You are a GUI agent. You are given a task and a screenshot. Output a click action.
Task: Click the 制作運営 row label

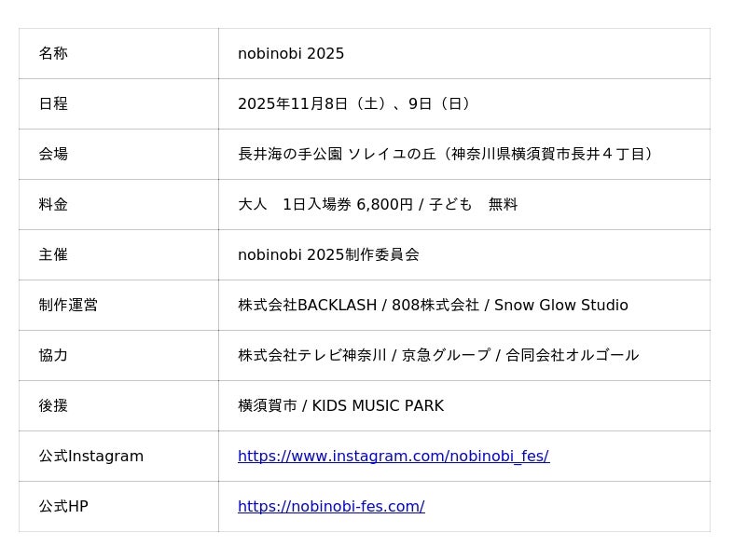[x=68, y=306]
